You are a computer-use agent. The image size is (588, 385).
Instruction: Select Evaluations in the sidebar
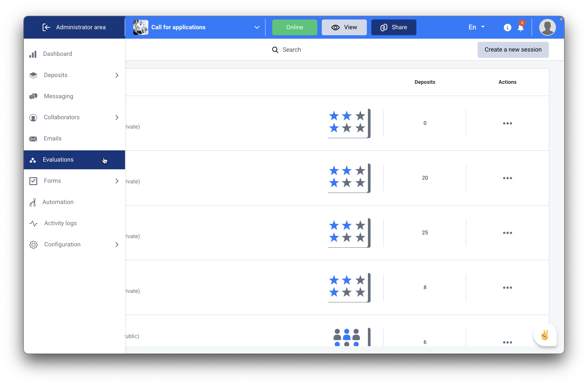coord(58,160)
